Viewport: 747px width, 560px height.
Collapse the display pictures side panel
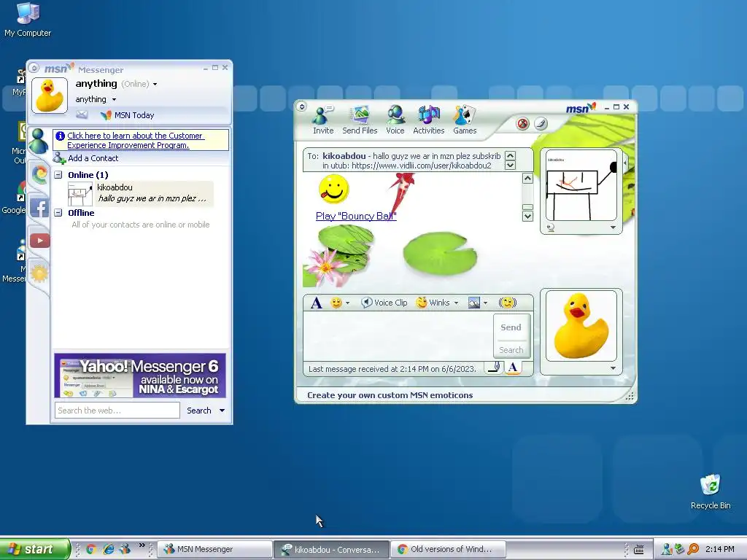625,163
